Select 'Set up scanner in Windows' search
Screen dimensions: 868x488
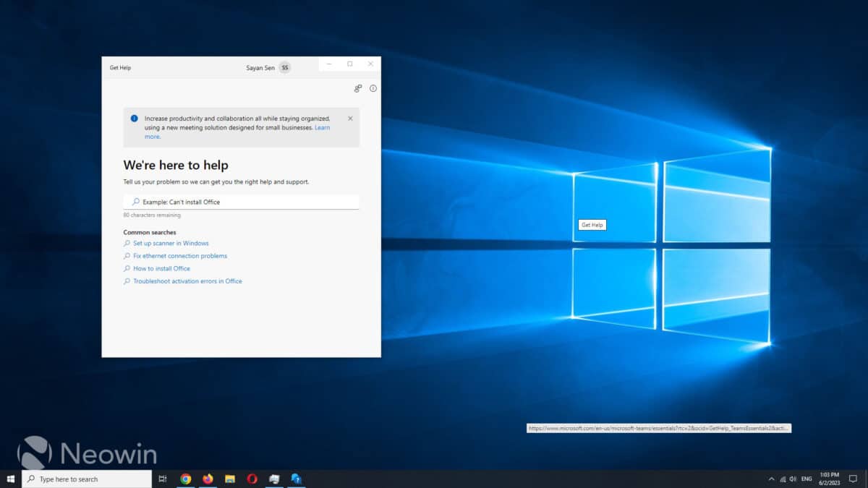coord(171,244)
